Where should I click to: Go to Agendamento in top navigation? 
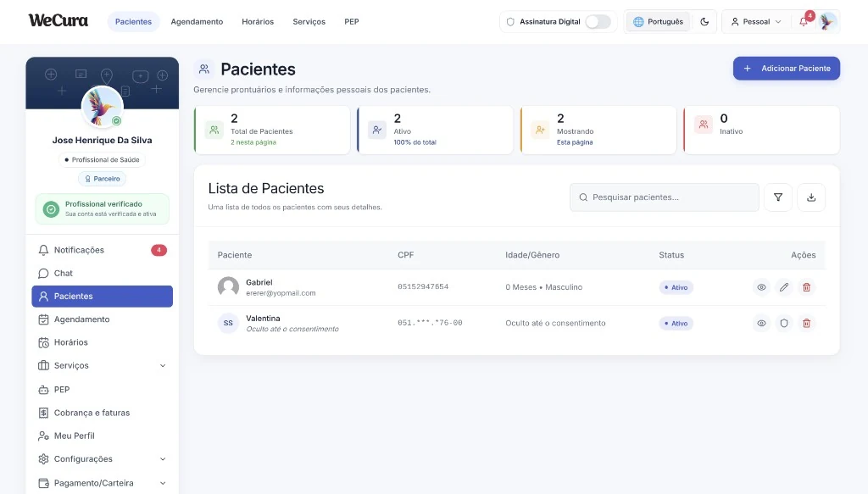(197, 21)
